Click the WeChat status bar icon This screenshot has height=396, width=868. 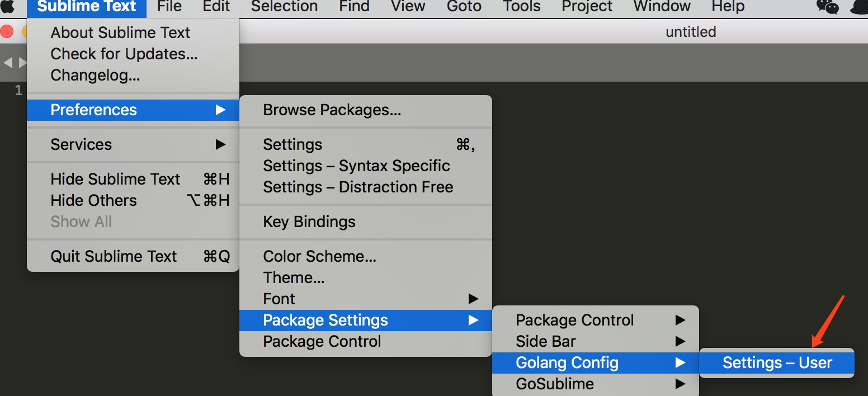pyautogui.click(x=828, y=6)
